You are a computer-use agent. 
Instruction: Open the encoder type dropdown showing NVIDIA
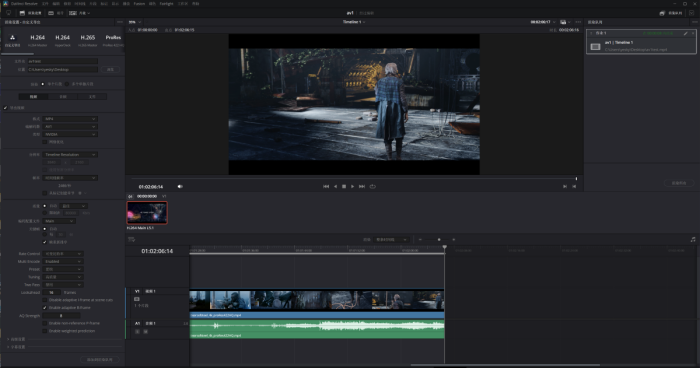70,134
